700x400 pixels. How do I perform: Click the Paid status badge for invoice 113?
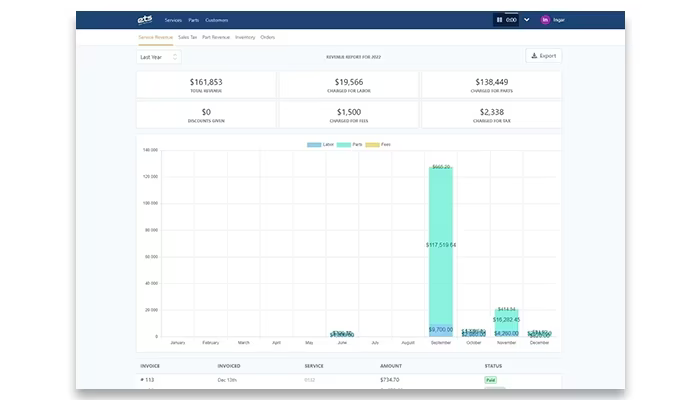[x=491, y=380]
